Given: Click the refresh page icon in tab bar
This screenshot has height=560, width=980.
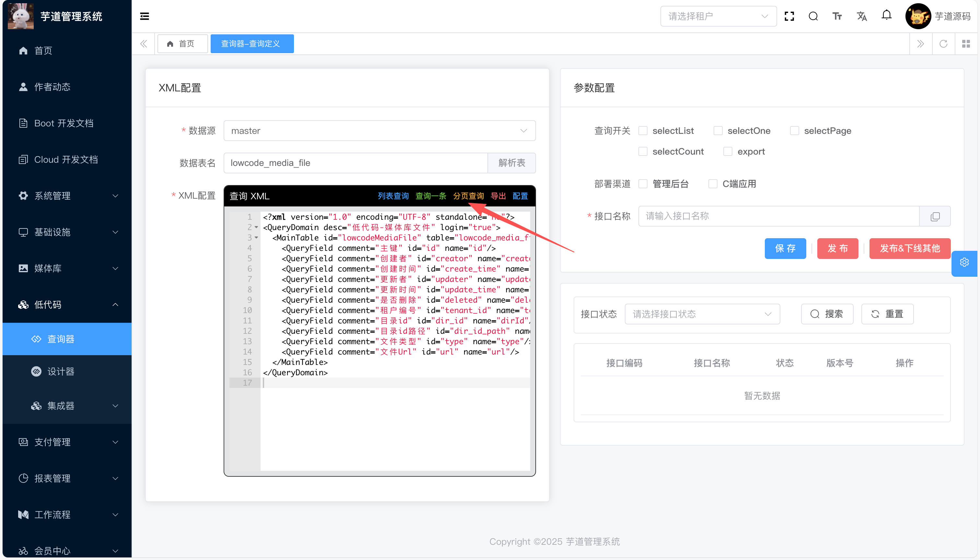Looking at the screenshot, I should coord(943,44).
